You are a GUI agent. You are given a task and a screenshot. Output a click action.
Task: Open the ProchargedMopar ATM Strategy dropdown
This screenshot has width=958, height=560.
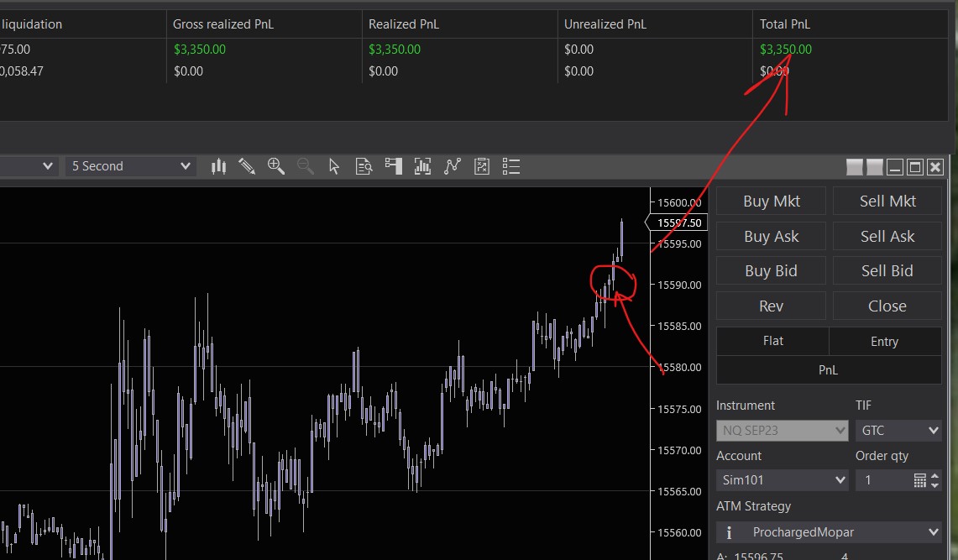tap(829, 532)
